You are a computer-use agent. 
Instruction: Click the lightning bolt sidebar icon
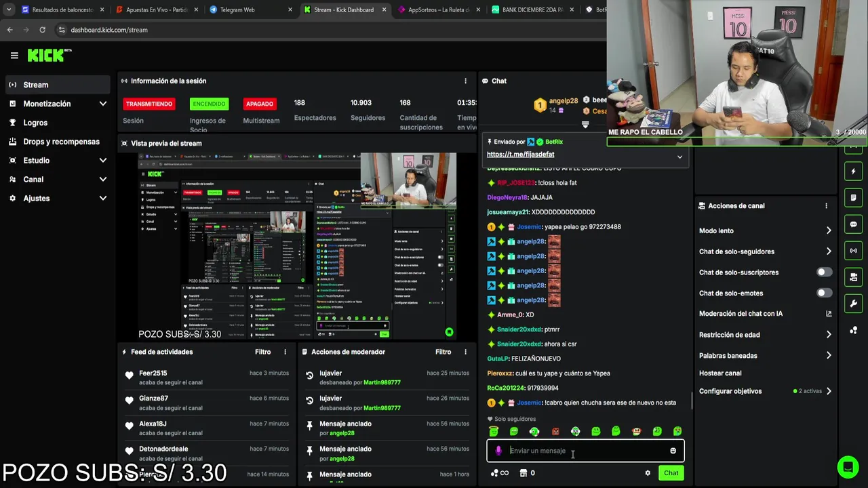pyautogui.click(x=853, y=171)
